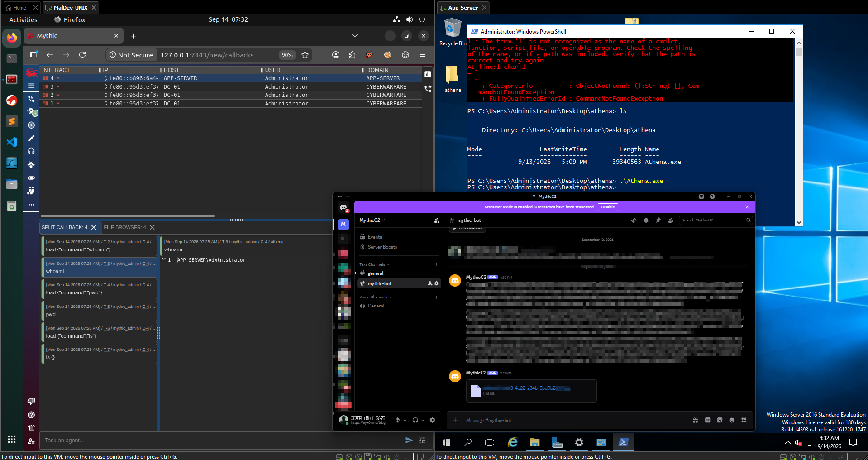Image resolution: width=868 pixels, height=460 pixels.
Task: Open Wireshark in the Ubuntu dock
Action: pyautogui.click(x=12, y=163)
